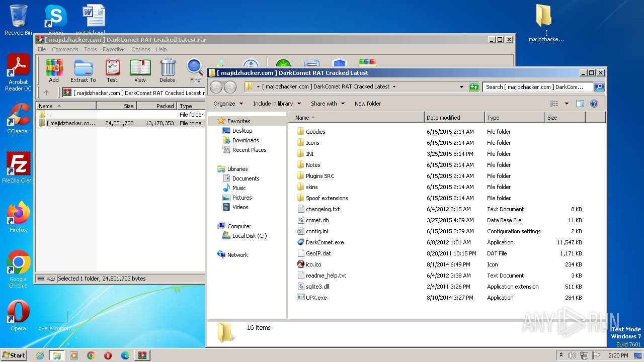
Task: Sort Explorer list by Type column
Action: pyautogui.click(x=515, y=118)
